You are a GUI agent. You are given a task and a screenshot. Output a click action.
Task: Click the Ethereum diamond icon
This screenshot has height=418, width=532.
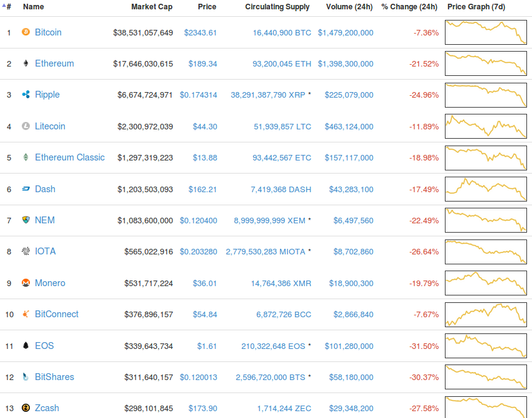click(26, 63)
